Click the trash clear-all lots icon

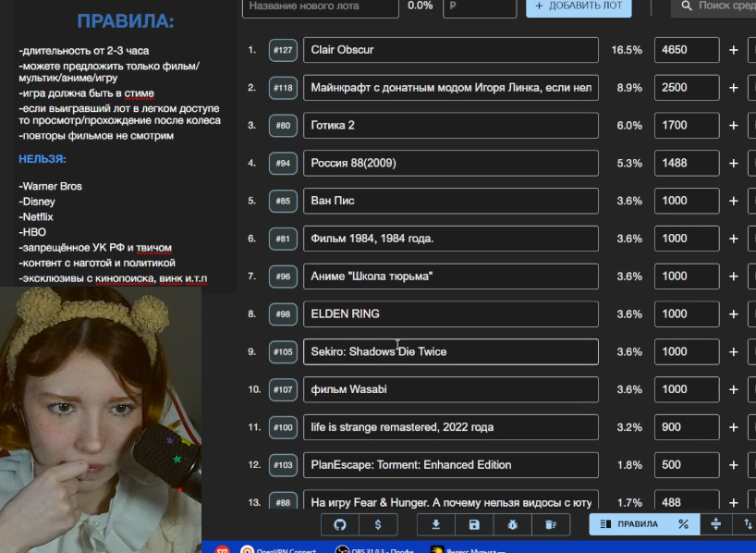551,524
